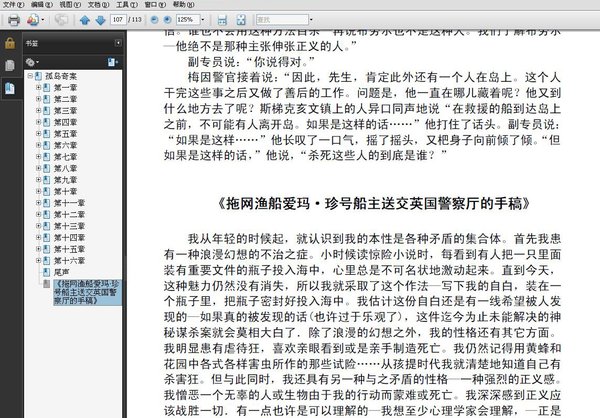Screen dimensions: 600x418
Task: Open the 窗口 menu
Action: (155, 4)
